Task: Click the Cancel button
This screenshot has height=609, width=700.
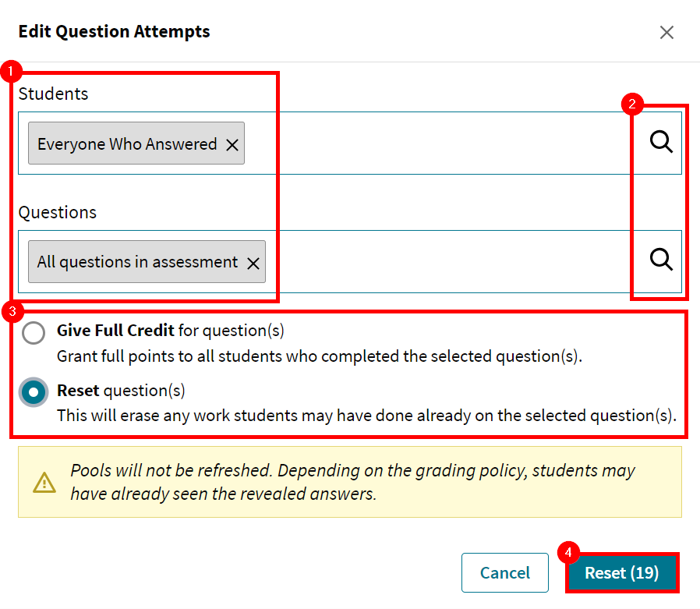Action: point(504,572)
